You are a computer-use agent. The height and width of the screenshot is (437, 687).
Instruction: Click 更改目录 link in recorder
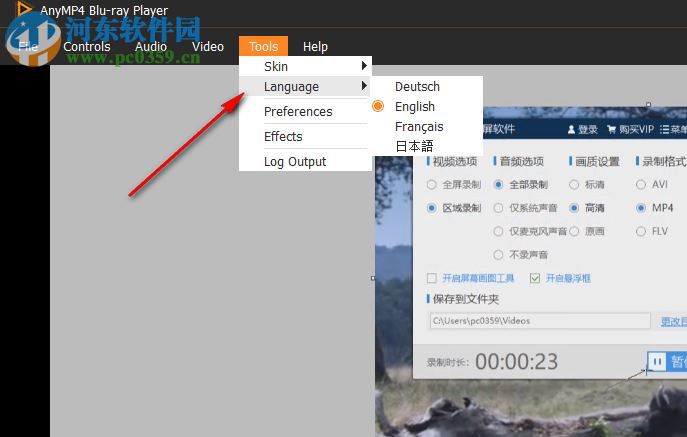(x=673, y=322)
